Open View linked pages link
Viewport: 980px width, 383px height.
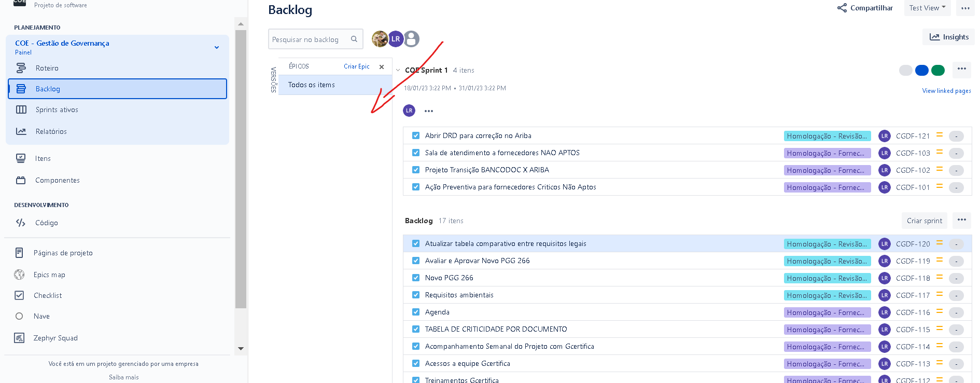point(946,91)
